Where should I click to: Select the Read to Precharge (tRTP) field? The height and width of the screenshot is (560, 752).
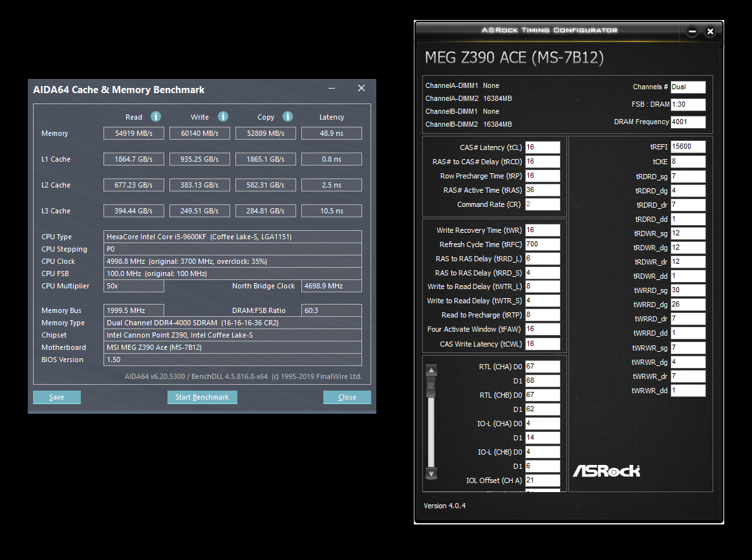pos(543,315)
